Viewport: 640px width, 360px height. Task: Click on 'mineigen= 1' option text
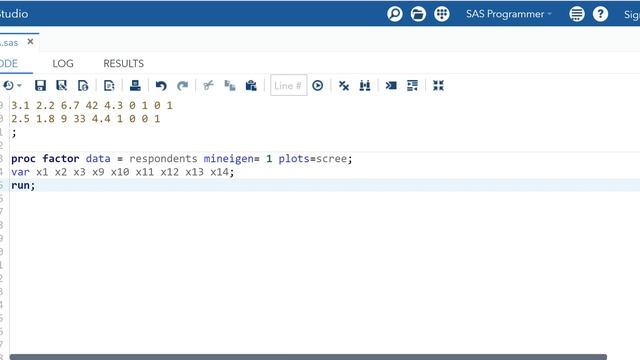pos(238,158)
